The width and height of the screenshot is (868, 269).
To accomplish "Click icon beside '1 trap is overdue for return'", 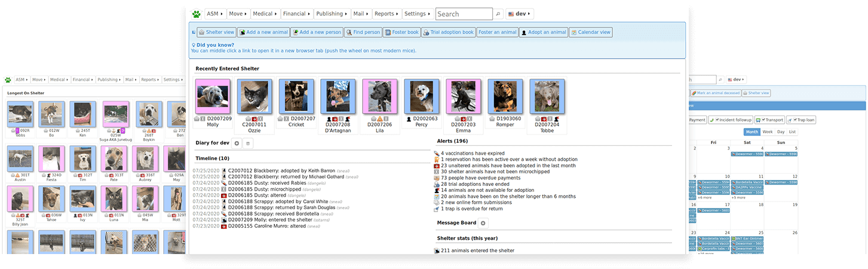I will (x=437, y=209).
